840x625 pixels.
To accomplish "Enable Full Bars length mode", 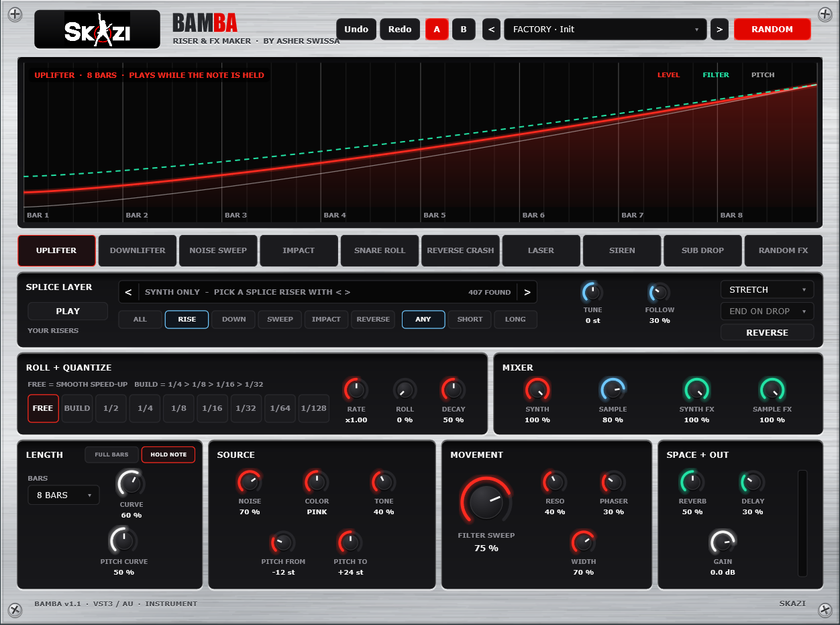I will (111, 454).
